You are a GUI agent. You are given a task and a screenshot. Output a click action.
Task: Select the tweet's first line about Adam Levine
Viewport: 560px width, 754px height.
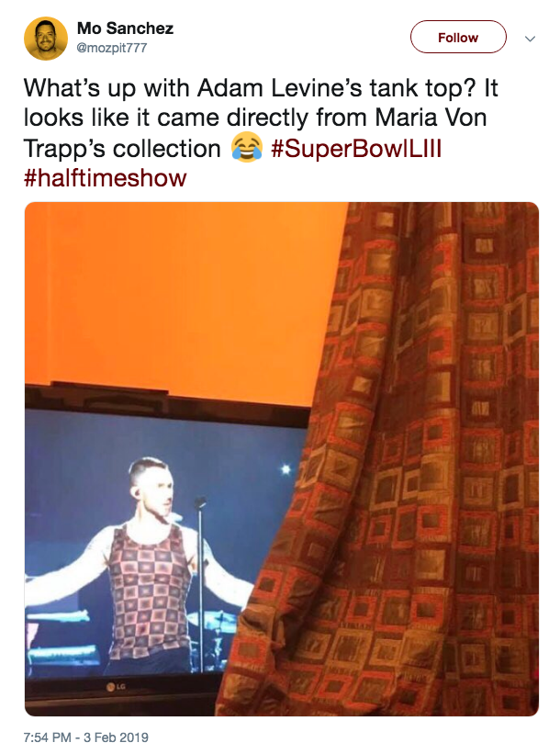[261, 88]
